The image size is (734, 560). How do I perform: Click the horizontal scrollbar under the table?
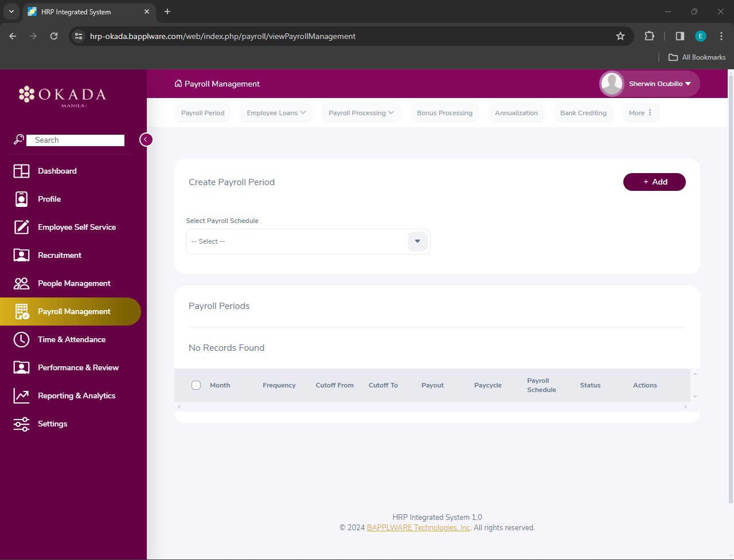(x=432, y=406)
